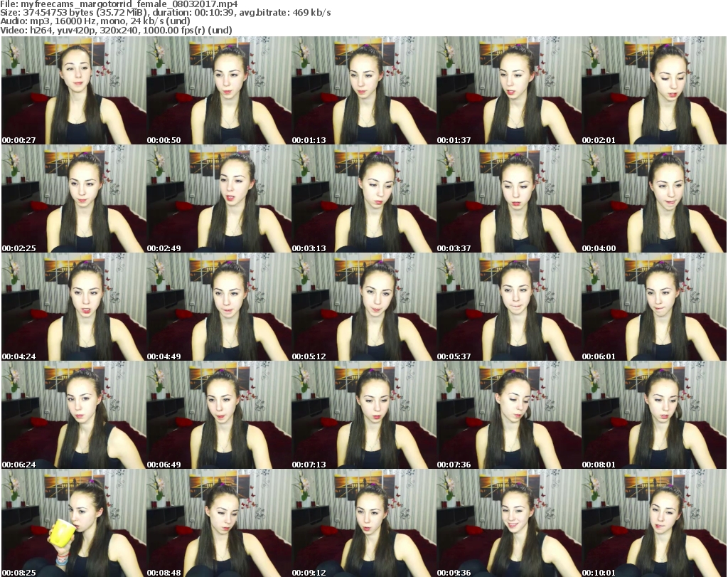Click the Audio mp3 info line
728x577 pixels.
click(95, 21)
